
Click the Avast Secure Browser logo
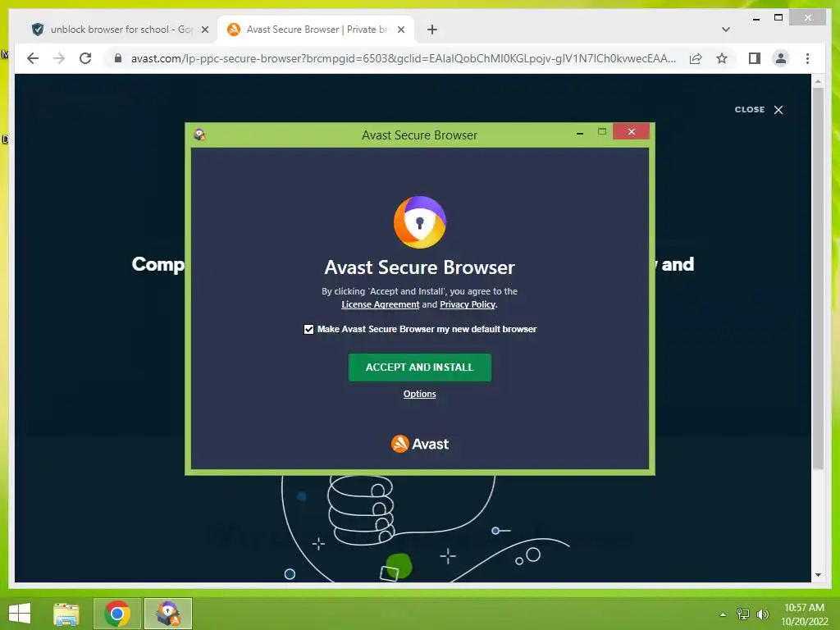(x=419, y=222)
